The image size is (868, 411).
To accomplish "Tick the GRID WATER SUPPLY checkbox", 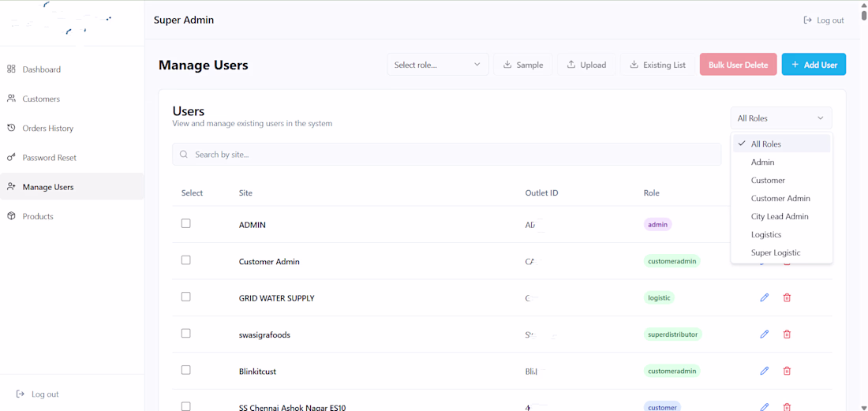I will click(186, 297).
